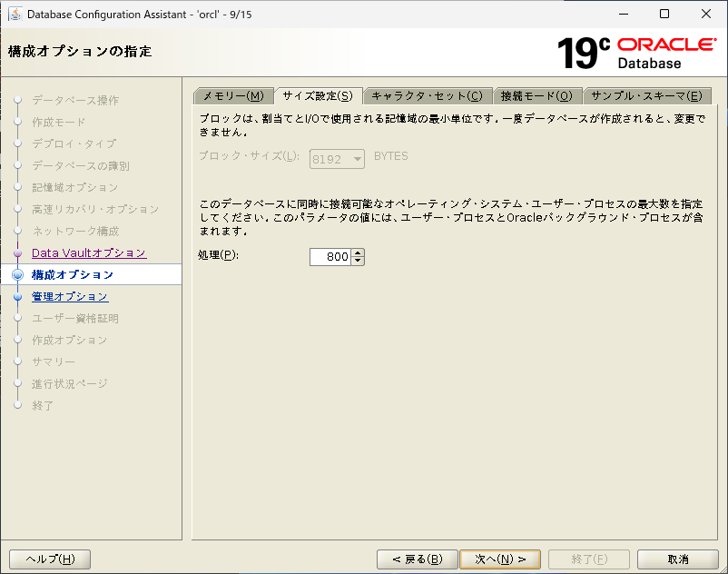Decrease 処理 value with the down spinner arrow
This screenshot has height=574, width=728.
[358, 261]
